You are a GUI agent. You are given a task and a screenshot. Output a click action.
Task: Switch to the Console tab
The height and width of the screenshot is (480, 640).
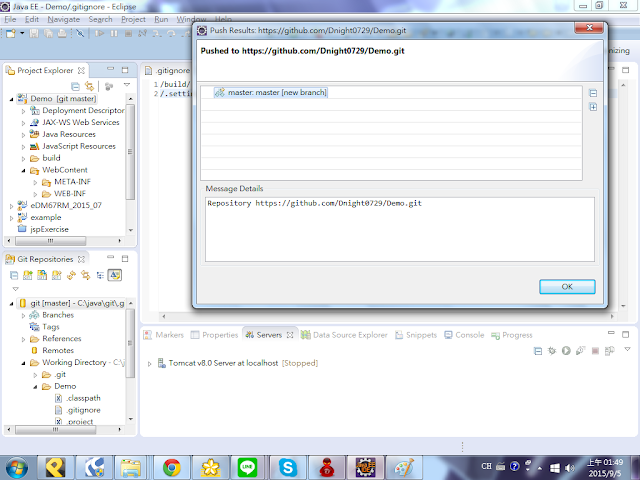464,335
